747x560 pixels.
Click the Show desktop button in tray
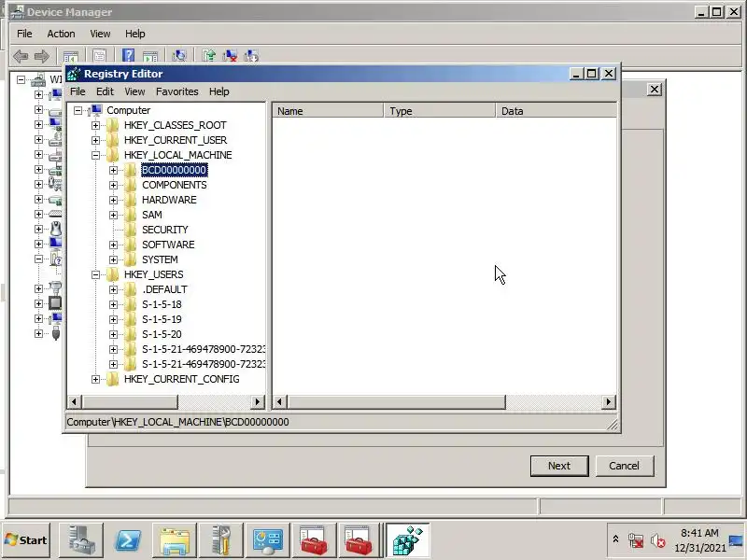pyautogui.click(x=736, y=540)
